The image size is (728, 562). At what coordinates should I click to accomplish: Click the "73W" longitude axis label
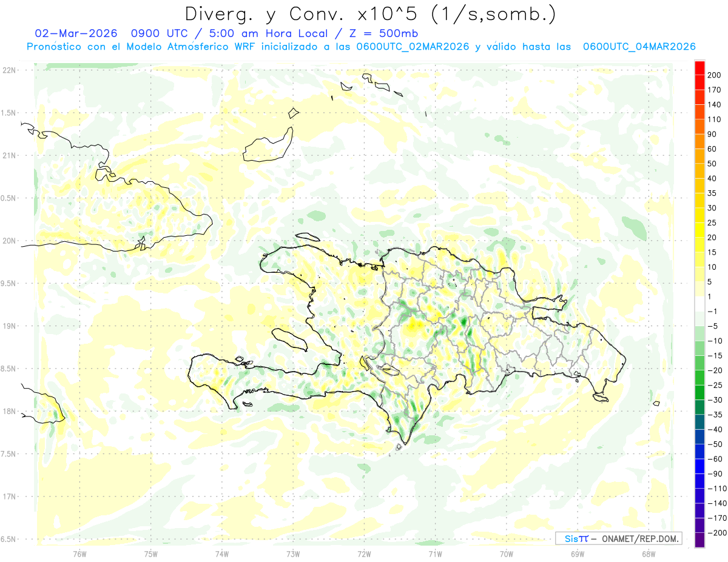[x=293, y=554]
